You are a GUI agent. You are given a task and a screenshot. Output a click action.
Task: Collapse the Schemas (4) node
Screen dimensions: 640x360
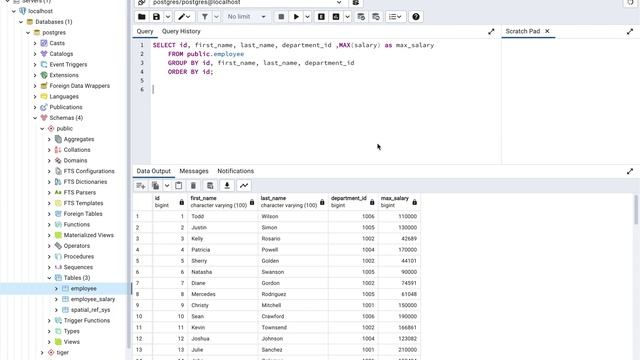click(x=35, y=118)
